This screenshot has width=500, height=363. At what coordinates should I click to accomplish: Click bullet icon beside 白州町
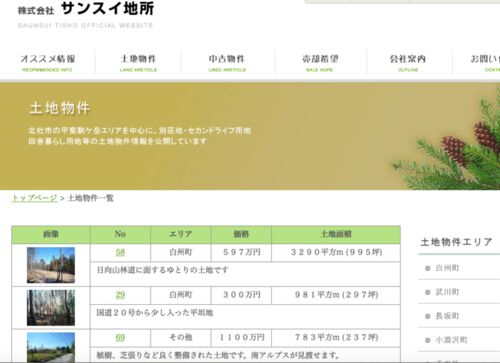pos(428,268)
